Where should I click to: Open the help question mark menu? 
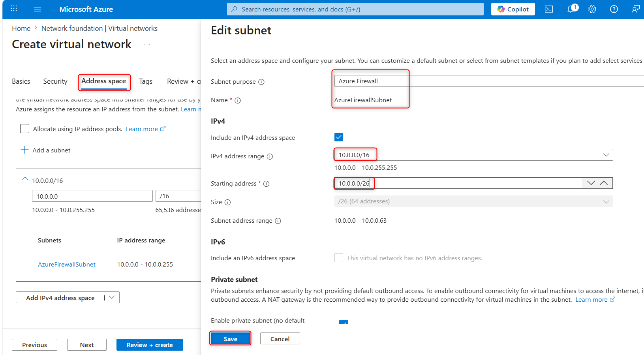coord(614,9)
